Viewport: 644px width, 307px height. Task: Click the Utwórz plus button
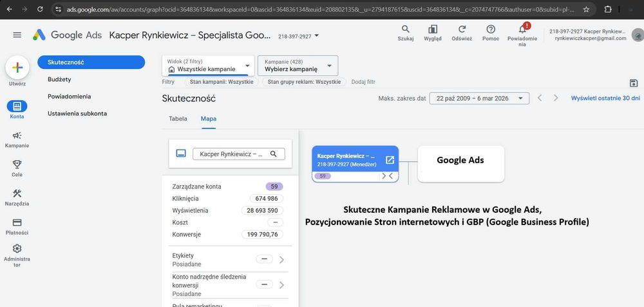point(17,68)
